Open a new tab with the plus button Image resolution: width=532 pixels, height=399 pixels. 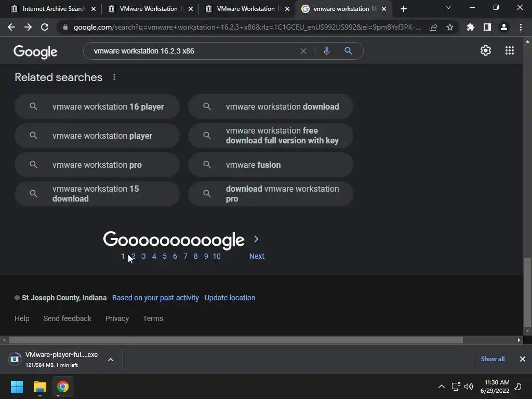point(403,9)
